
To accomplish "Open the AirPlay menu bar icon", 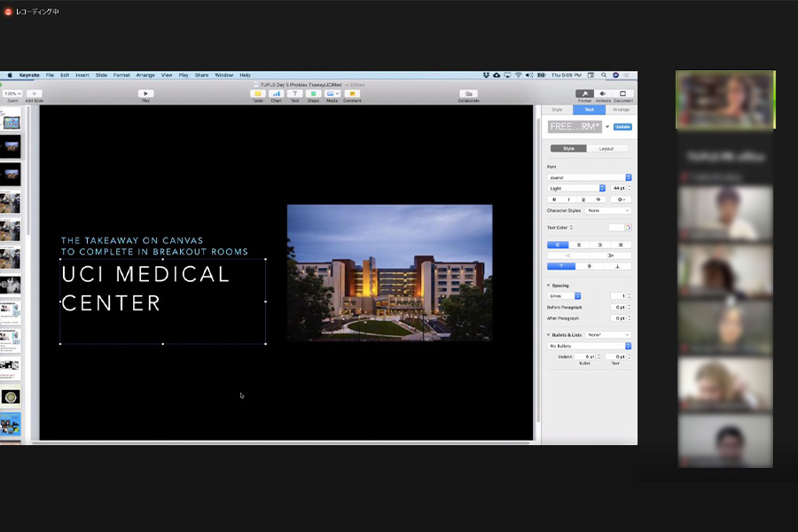I will point(507,74).
